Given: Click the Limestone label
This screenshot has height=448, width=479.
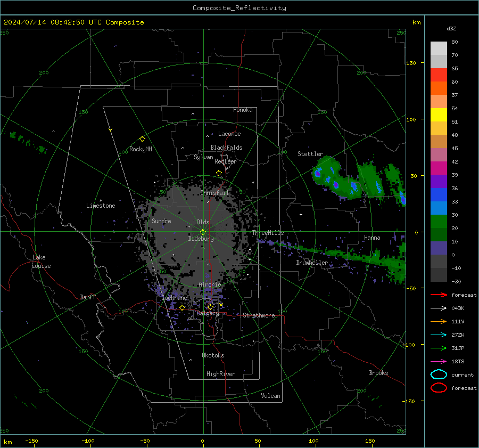Looking at the screenshot, I should [101, 206].
